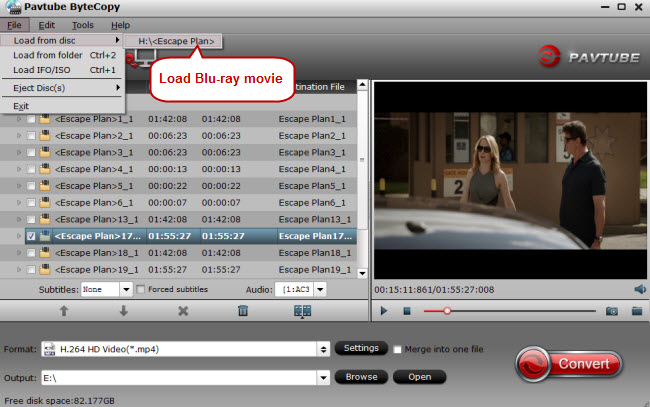Move selected title up with arrow icon
Viewport: 650px width, 407px height.
[x=64, y=310]
